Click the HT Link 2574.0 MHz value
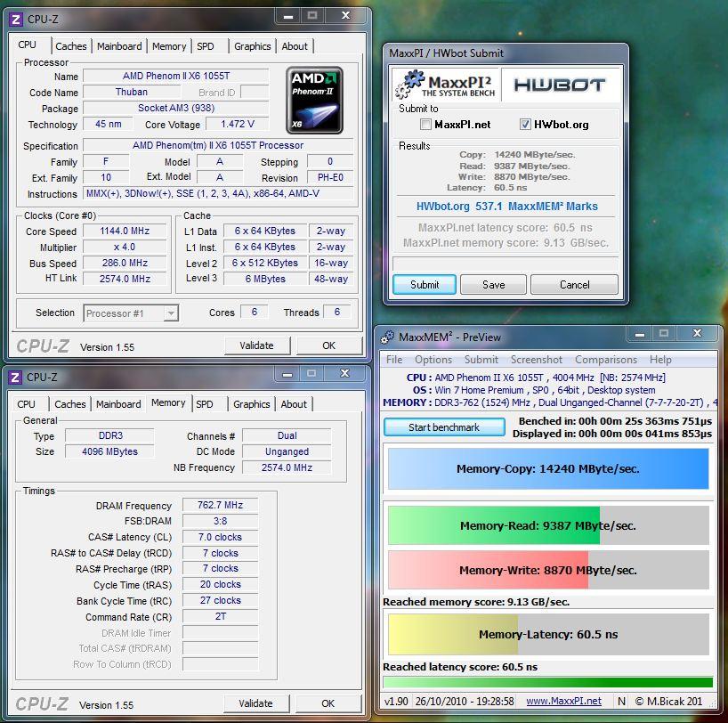The height and width of the screenshot is (723, 728). click(x=125, y=279)
